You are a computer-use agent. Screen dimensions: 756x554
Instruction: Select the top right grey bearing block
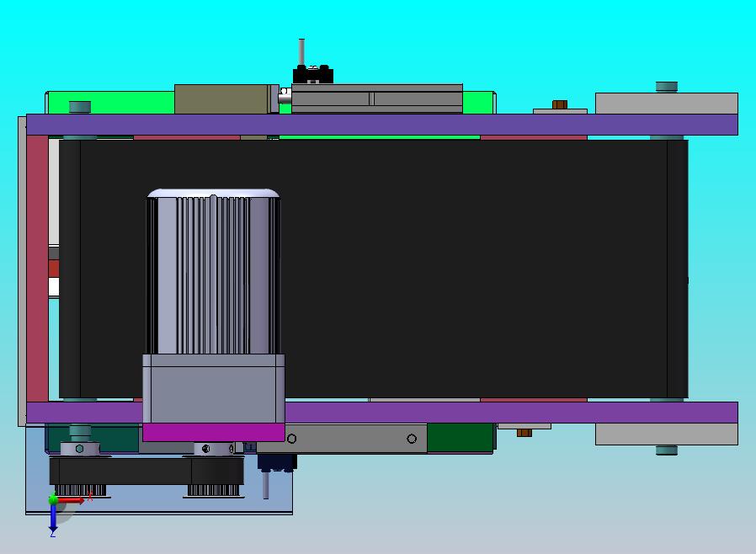click(x=667, y=104)
